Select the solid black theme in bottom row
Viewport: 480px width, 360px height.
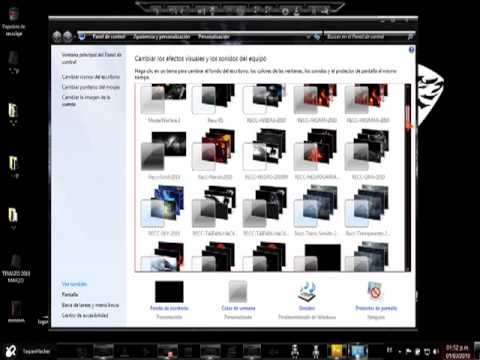(x=317, y=257)
